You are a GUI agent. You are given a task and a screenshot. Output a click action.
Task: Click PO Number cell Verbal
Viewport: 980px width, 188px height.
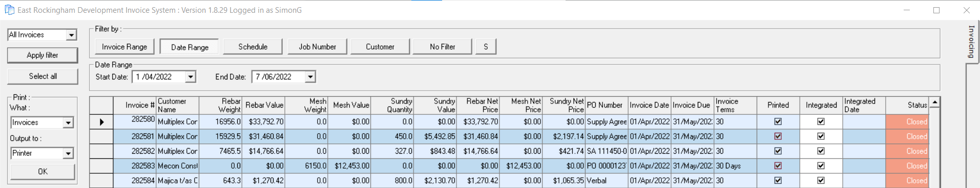608,180
